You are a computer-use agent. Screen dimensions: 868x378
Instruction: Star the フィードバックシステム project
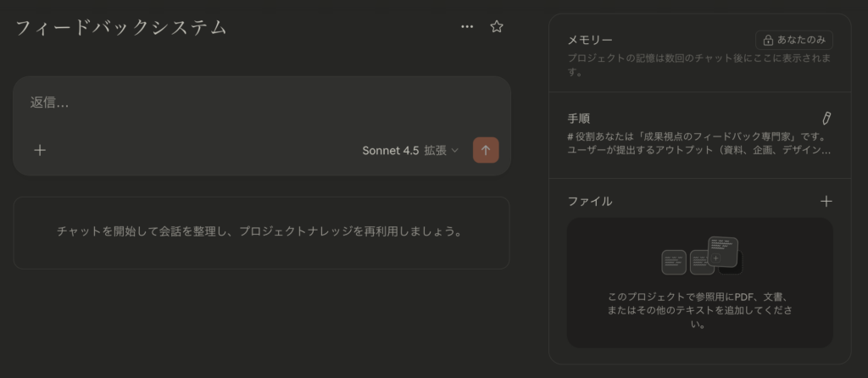(497, 26)
